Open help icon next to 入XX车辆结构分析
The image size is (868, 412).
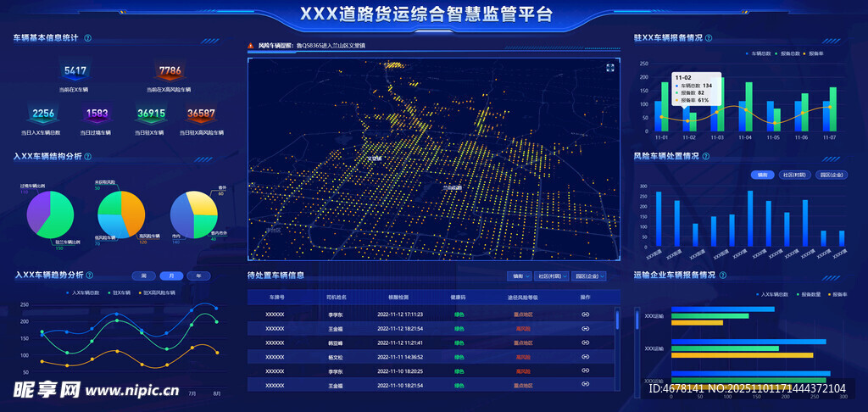89,157
